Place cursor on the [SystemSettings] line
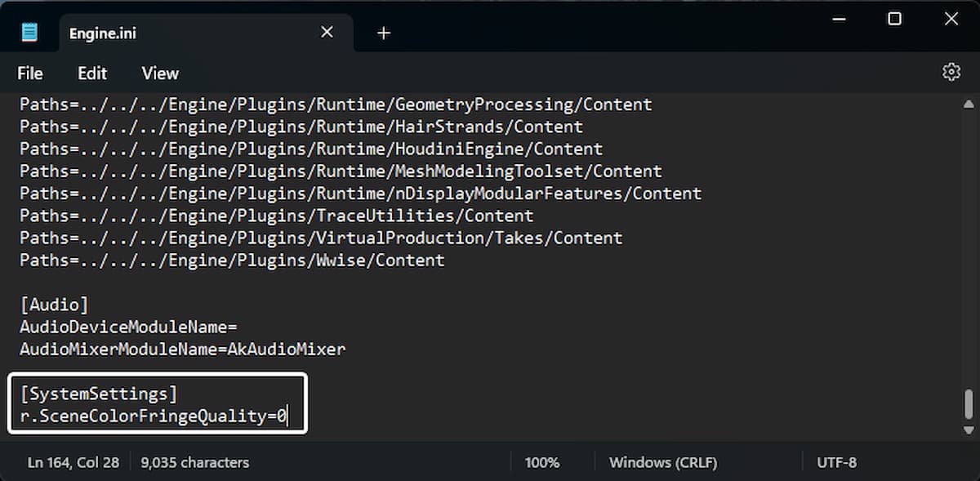980x481 pixels. (99, 394)
